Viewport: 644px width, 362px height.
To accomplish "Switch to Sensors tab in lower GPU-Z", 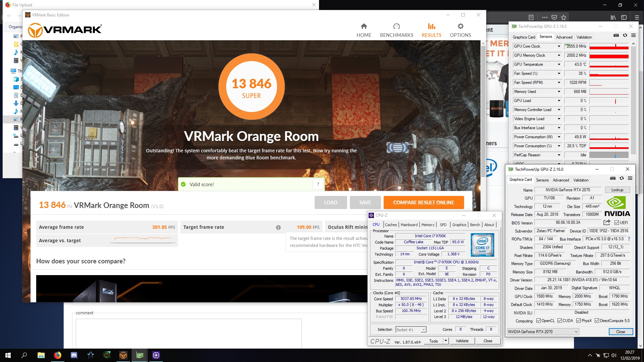I will [542, 180].
